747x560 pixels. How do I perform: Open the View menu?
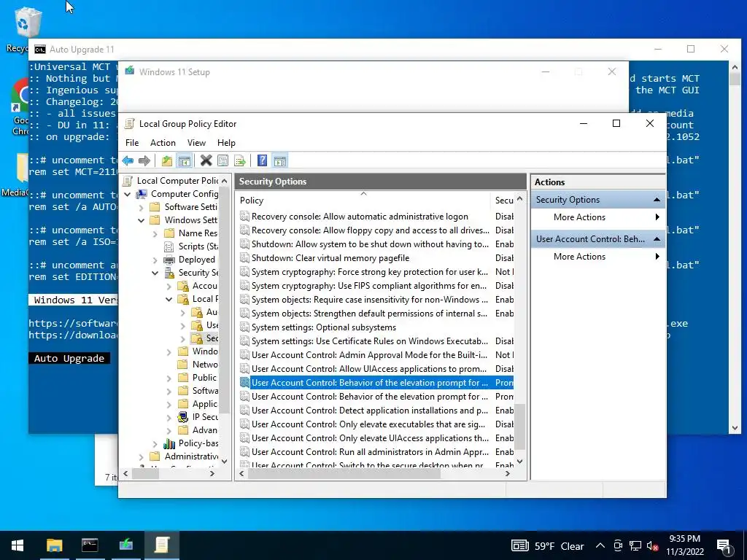coord(196,143)
